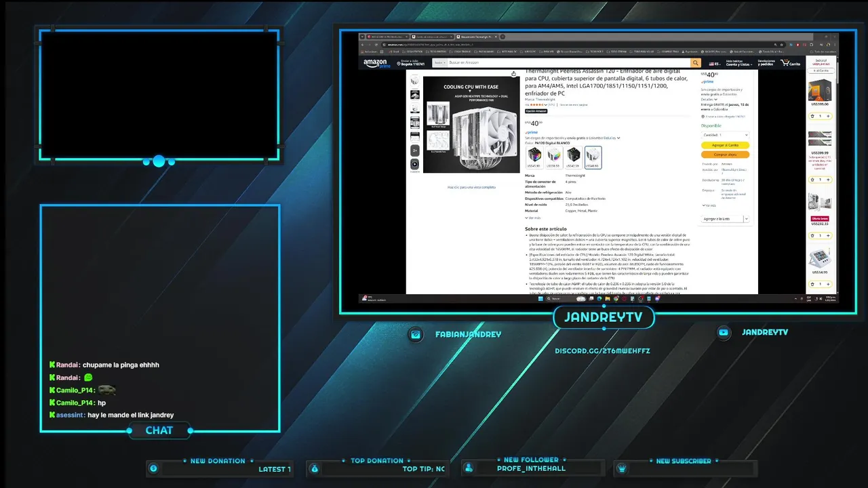This screenshot has height=488, width=868.
Task: Open the Windows Start button
Action: [540, 298]
